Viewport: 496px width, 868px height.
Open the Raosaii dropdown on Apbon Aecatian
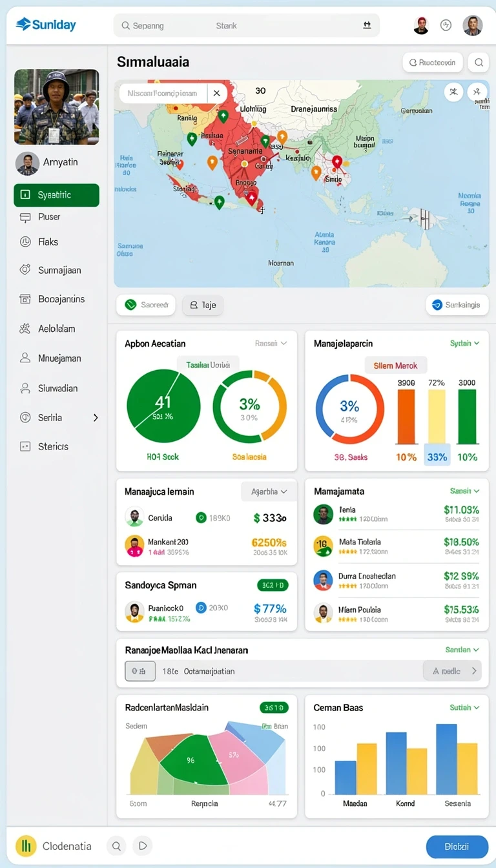click(x=271, y=344)
